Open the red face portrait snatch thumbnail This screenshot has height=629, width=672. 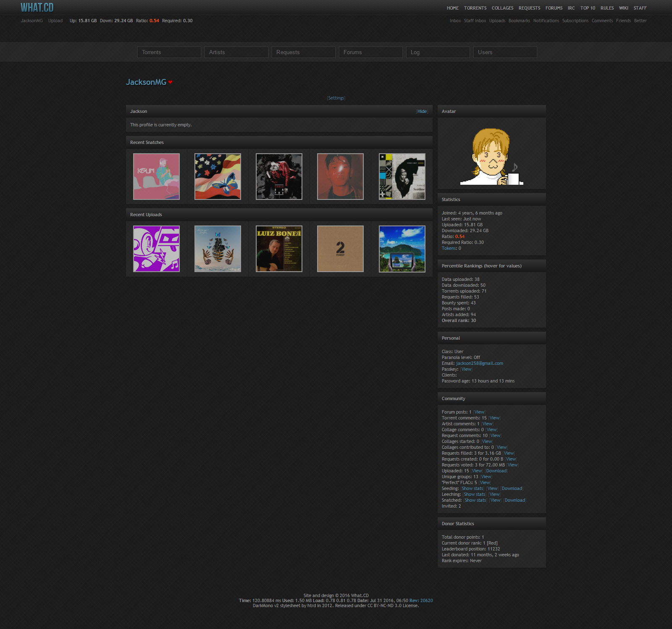340,176
